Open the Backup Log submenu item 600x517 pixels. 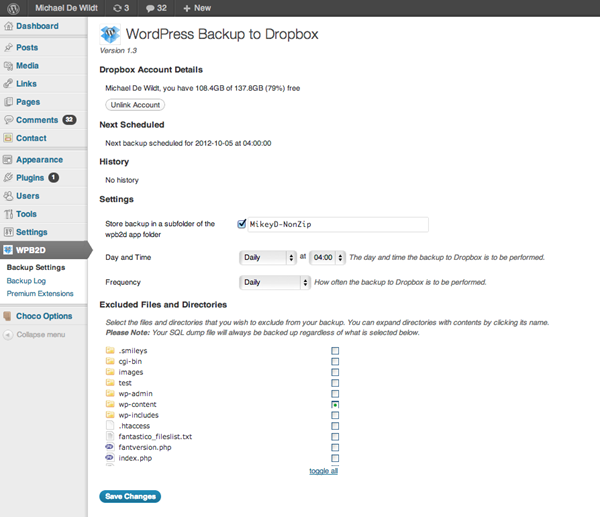coord(26,281)
